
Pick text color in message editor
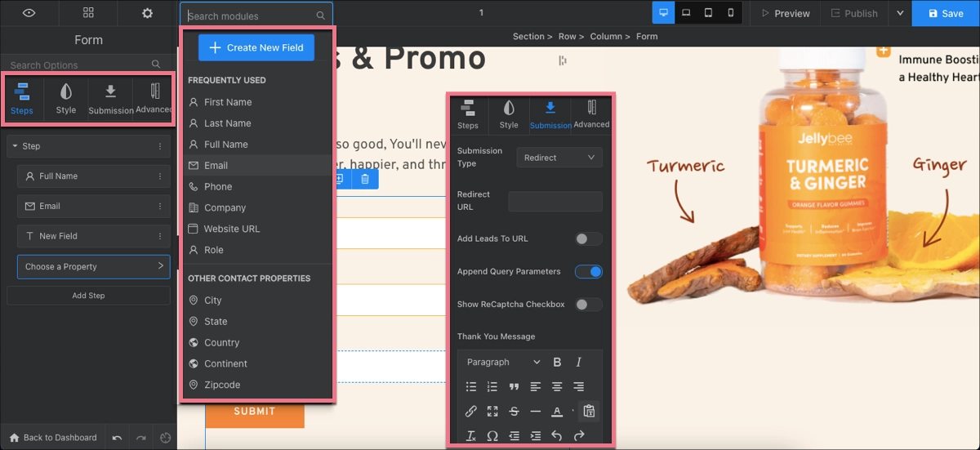[x=557, y=411]
